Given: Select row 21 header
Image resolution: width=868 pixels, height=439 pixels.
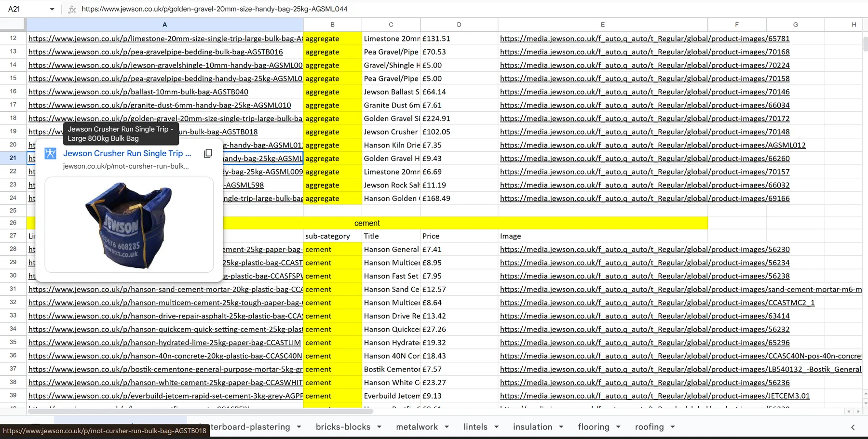Looking at the screenshot, I should coord(13,158).
